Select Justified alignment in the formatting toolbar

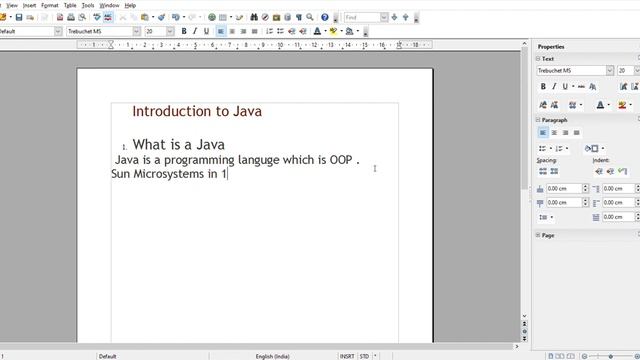pyautogui.click(x=255, y=31)
